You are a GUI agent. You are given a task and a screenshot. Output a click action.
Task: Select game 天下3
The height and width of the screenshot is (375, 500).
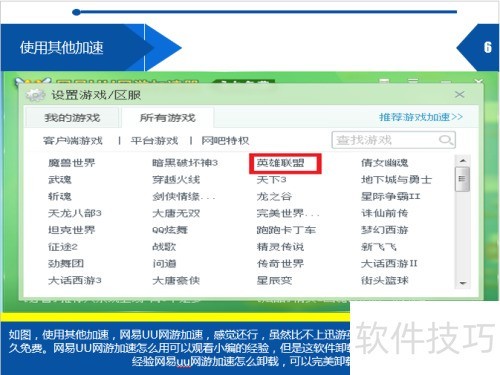click(x=271, y=180)
